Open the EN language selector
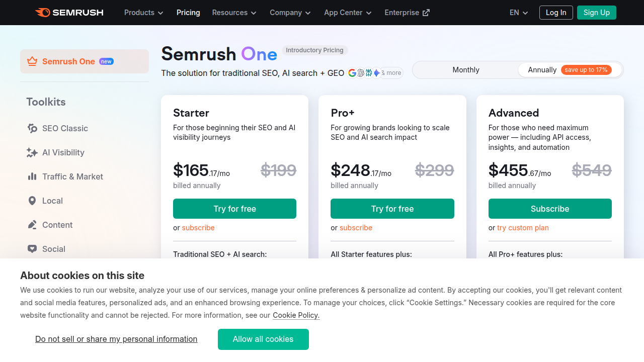This screenshot has width=644, height=362. tap(518, 12)
